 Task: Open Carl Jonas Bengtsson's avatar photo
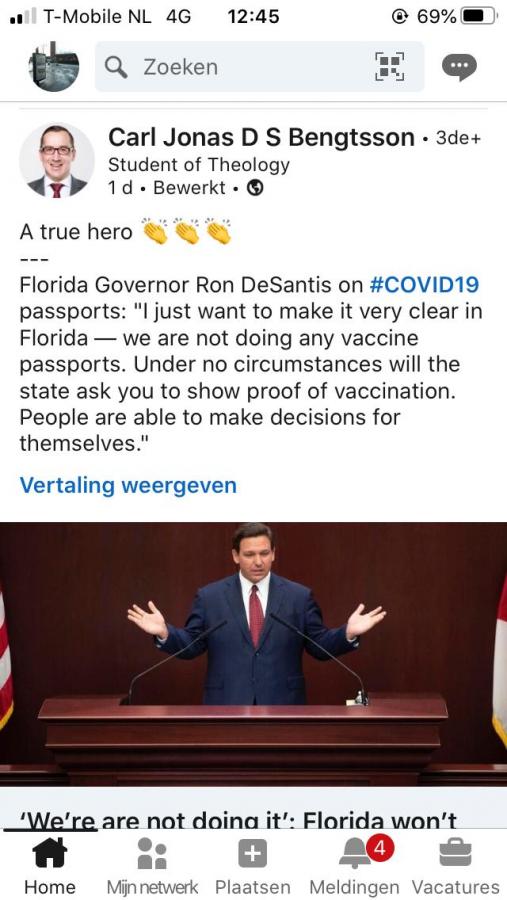57,161
